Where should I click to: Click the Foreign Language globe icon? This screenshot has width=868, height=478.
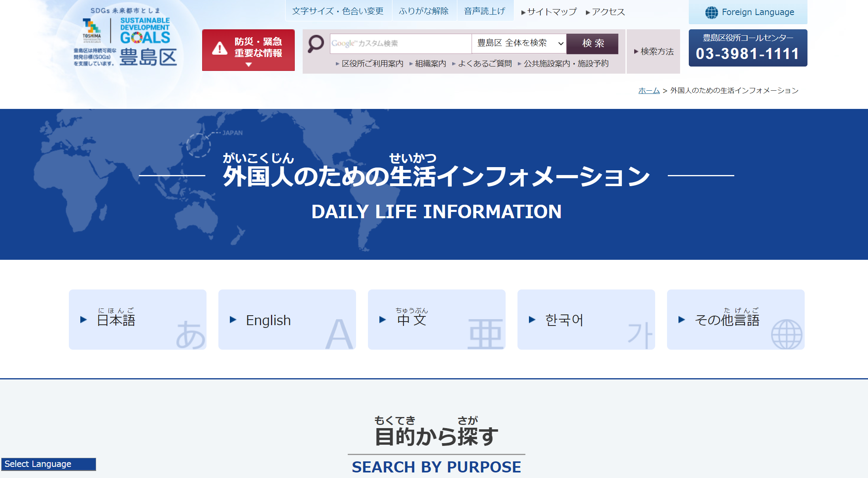click(x=711, y=12)
